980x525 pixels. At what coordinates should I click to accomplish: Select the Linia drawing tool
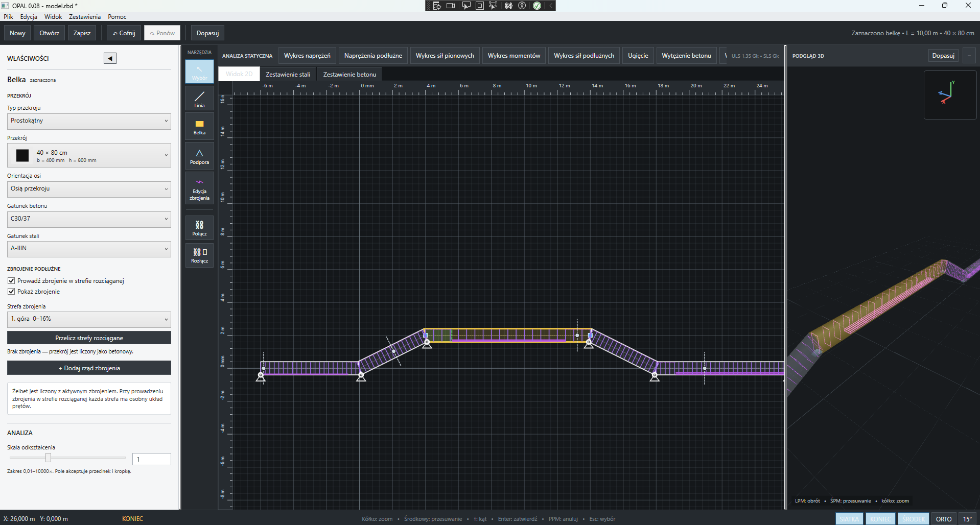coord(199,99)
